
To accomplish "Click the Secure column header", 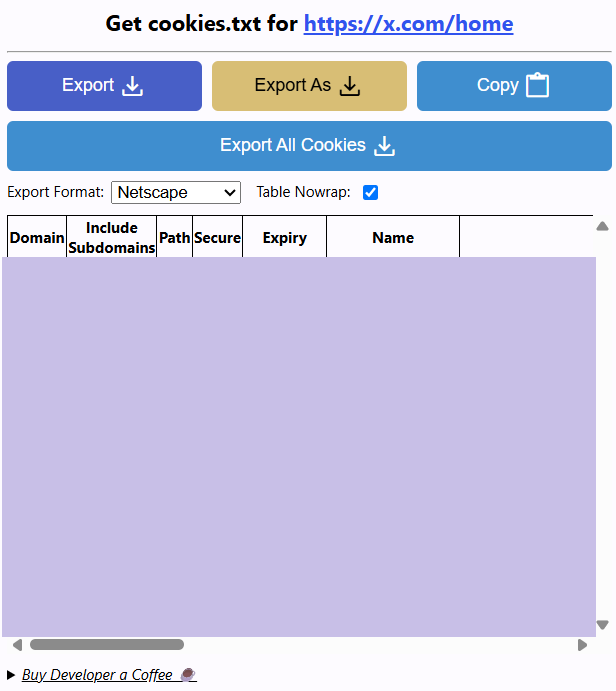I will (218, 238).
